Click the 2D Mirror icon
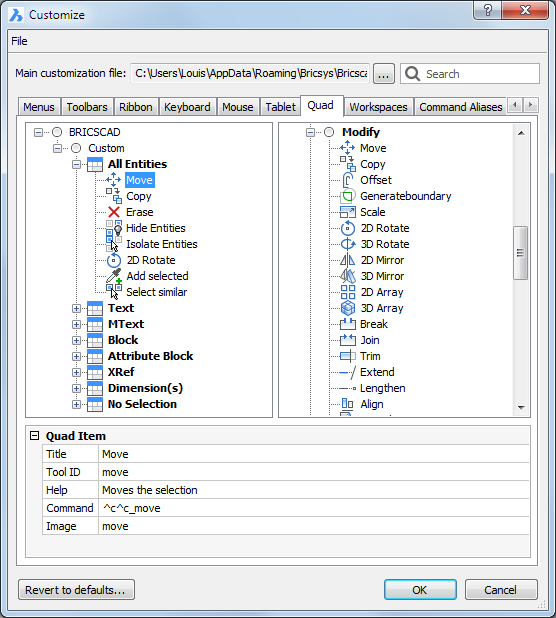The image size is (556, 618). pos(348,260)
